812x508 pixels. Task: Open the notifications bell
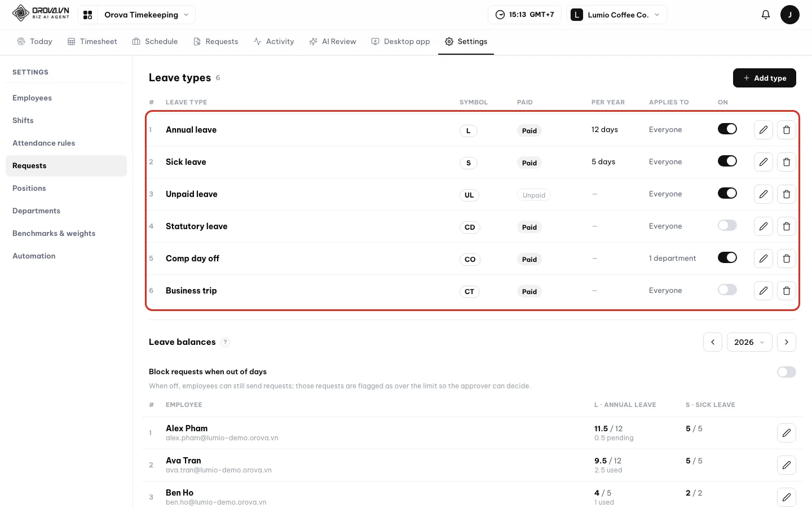(766, 15)
